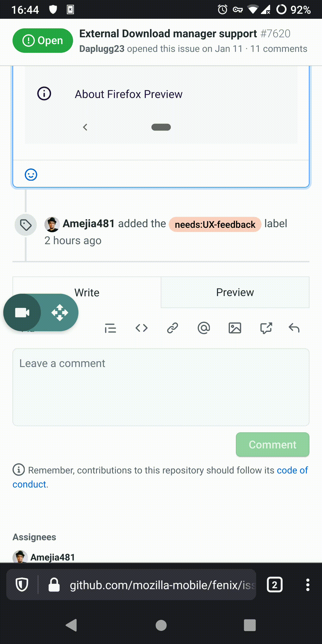The width and height of the screenshot is (322, 644).
Task: Open the Daplugg23 author link
Action: tap(102, 49)
